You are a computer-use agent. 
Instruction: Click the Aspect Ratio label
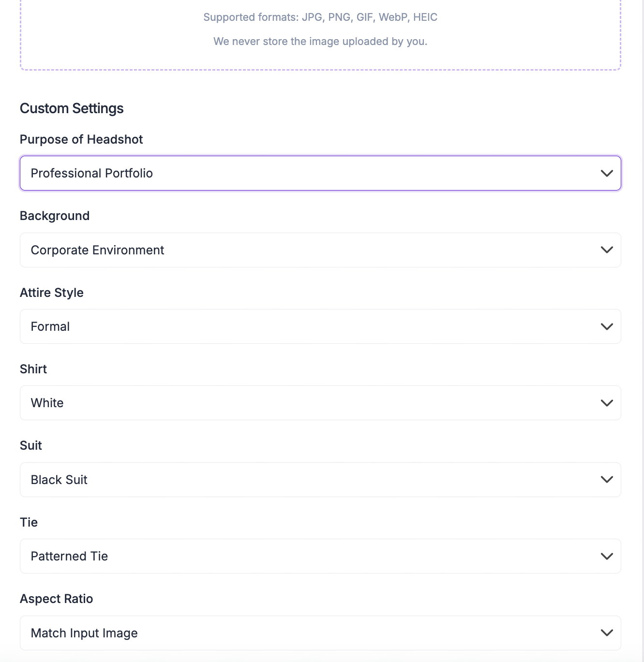coord(57,599)
